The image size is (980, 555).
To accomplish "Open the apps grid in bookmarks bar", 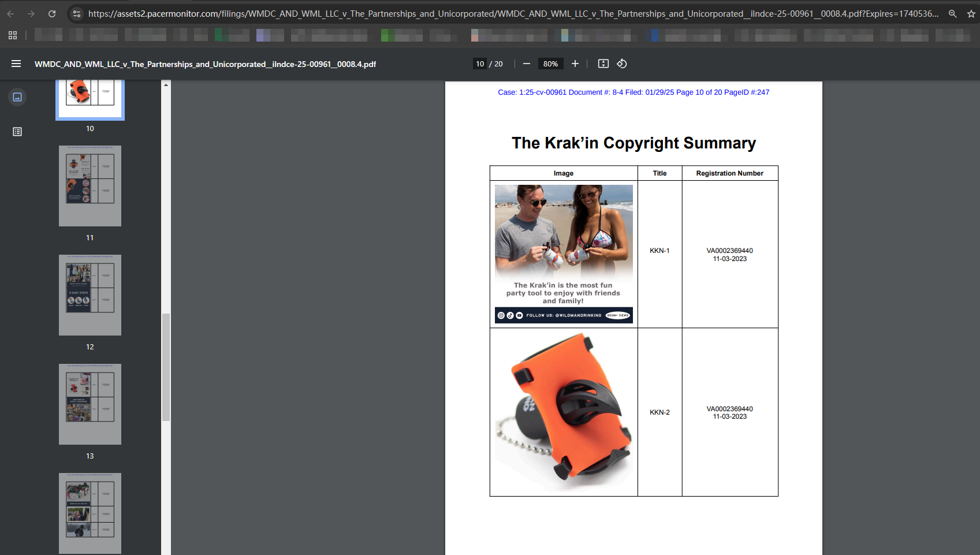I will point(13,35).
